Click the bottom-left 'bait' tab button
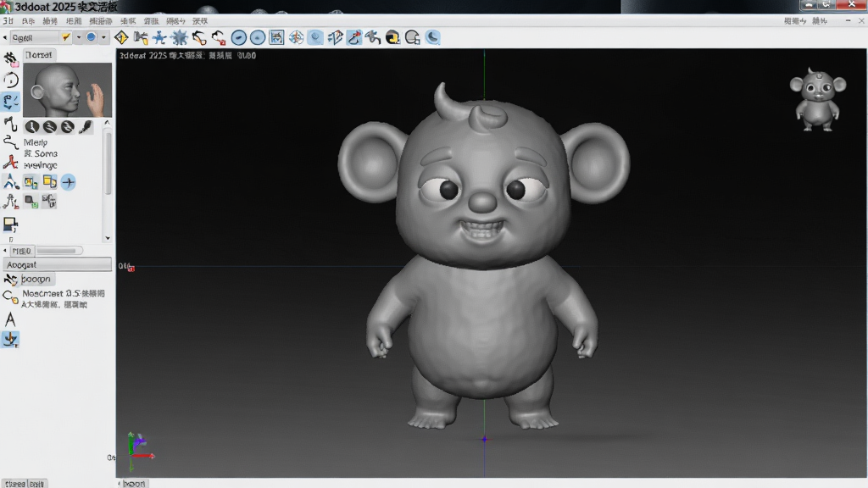The width and height of the screenshot is (868, 488). point(37,484)
